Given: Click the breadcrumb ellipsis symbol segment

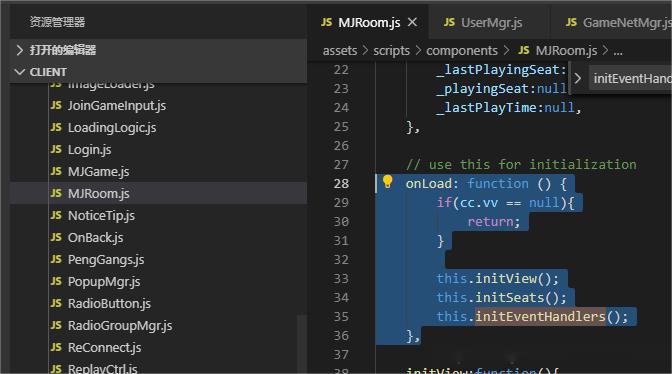Looking at the screenshot, I should (x=618, y=51).
